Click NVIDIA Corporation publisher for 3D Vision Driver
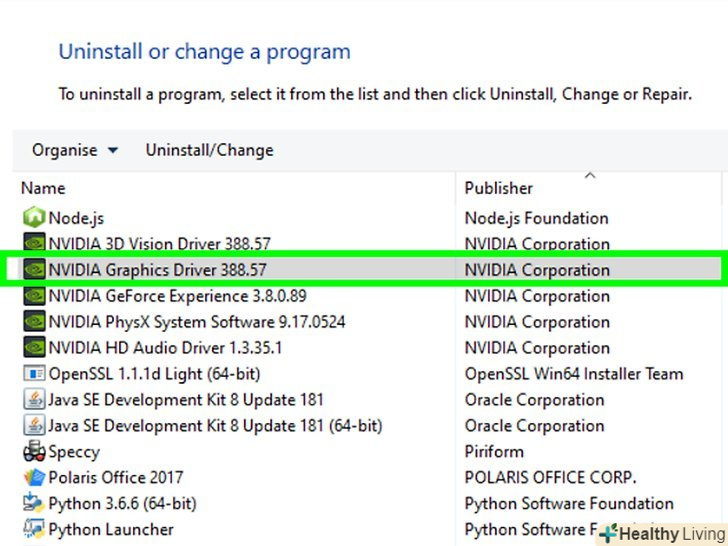This screenshot has width=728, height=546. (537, 244)
